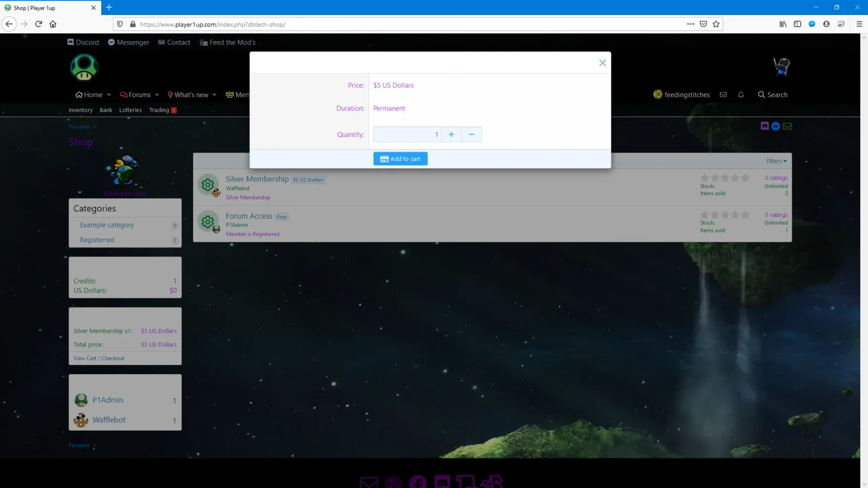Select Registerred category in Categories
Image resolution: width=868 pixels, height=488 pixels.
coord(97,240)
